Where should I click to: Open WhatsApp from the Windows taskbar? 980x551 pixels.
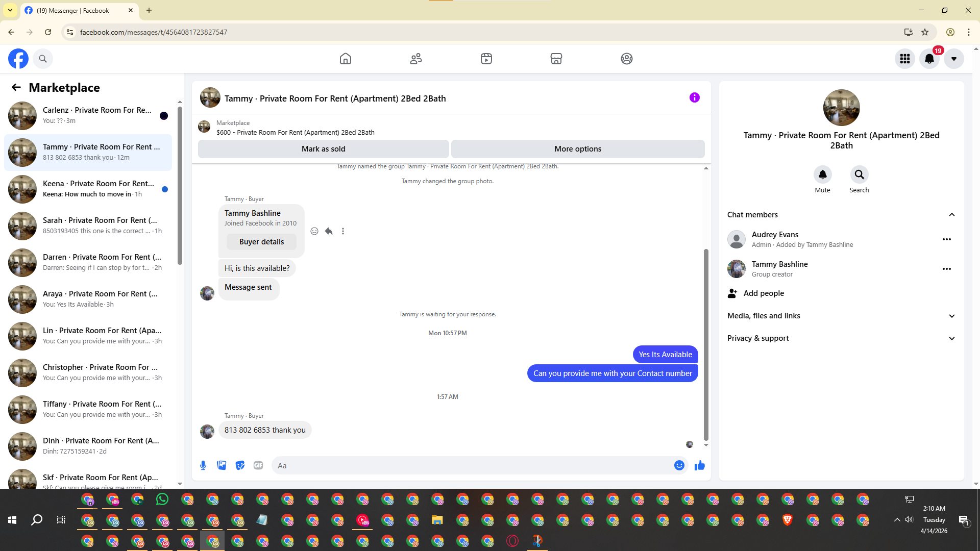pos(162,499)
